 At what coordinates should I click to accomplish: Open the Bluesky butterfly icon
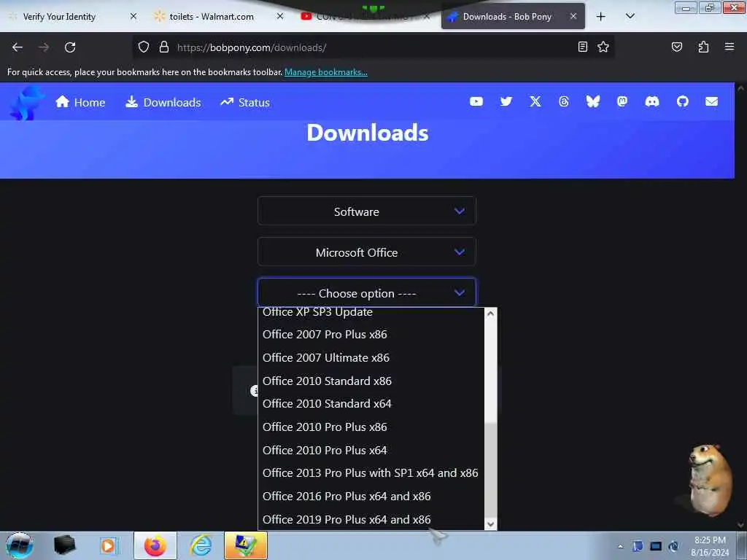click(x=592, y=101)
